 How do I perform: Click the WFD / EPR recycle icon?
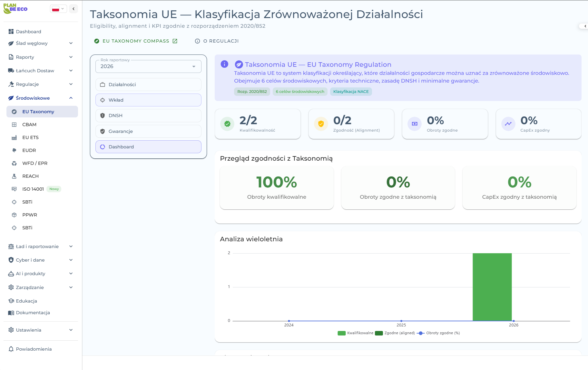(x=14, y=163)
